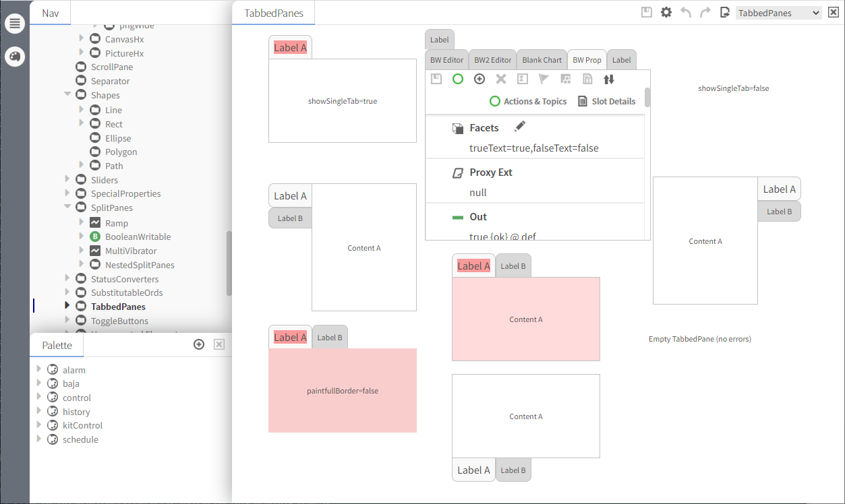Image resolution: width=845 pixels, height=504 pixels.
Task: Click the Actions & Topics button
Action: point(528,101)
